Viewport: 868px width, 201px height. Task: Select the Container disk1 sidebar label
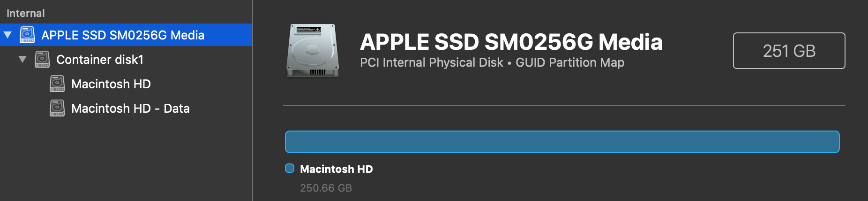click(x=100, y=60)
